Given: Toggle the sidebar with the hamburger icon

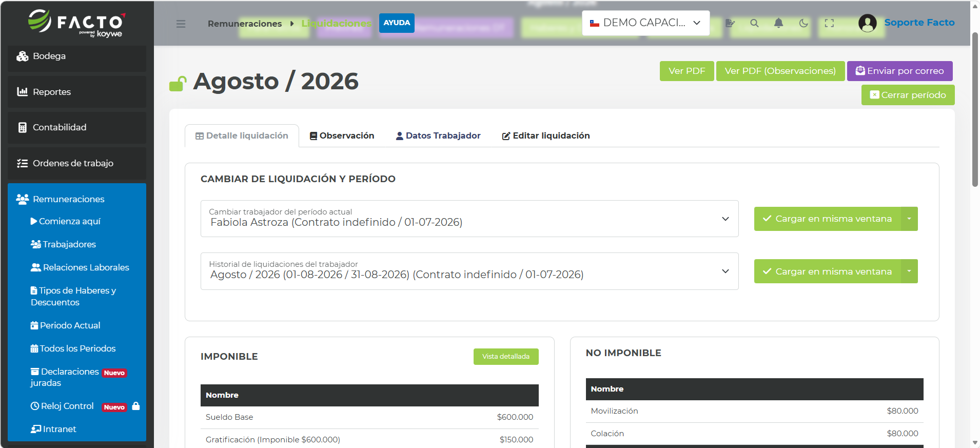Looking at the screenshot, I should [181, 24].
